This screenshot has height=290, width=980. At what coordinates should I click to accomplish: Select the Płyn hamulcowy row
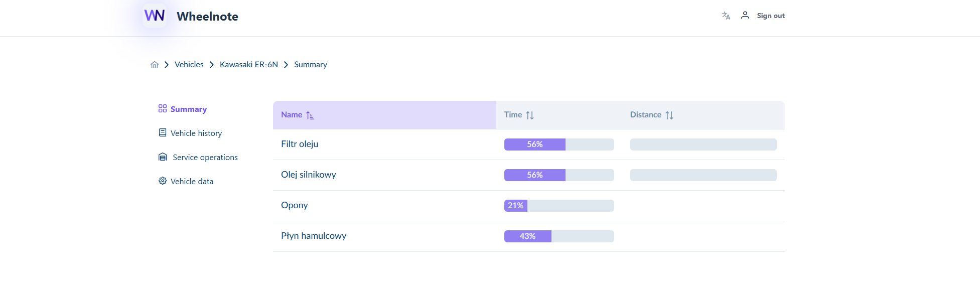point(529,236)
